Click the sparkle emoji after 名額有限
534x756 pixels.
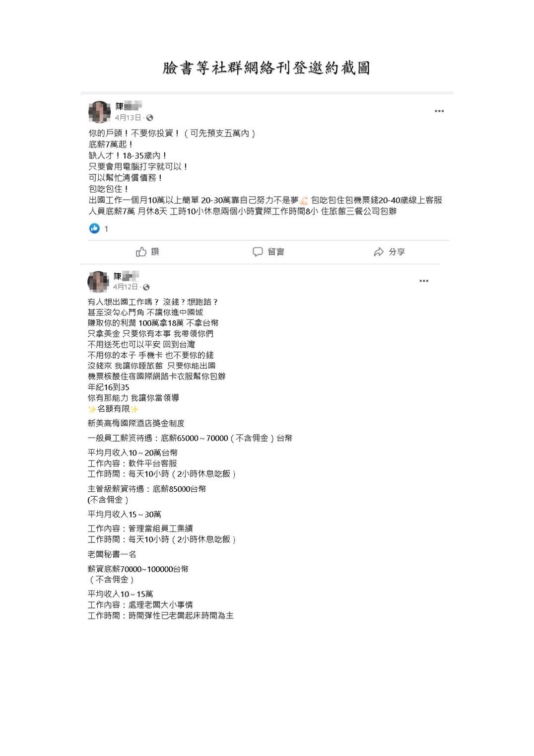[134, 409]
